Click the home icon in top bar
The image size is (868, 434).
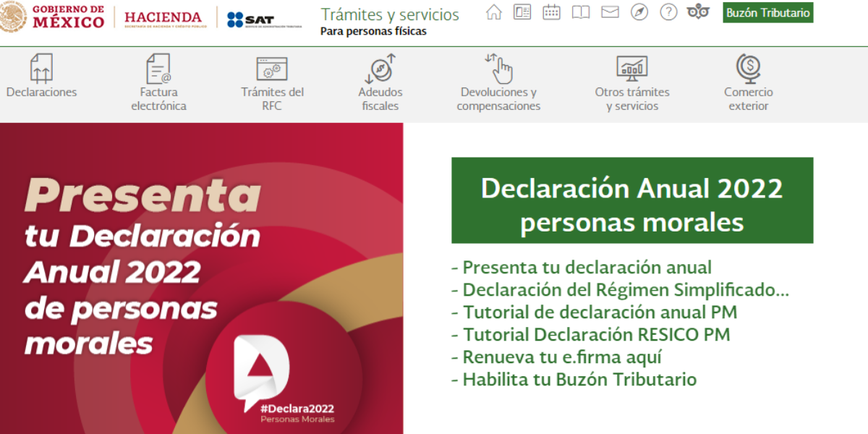tap(493, 12)
